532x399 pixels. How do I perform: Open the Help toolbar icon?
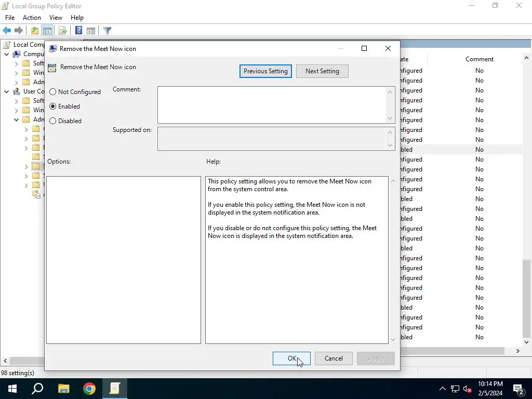(x=78, y=31)
